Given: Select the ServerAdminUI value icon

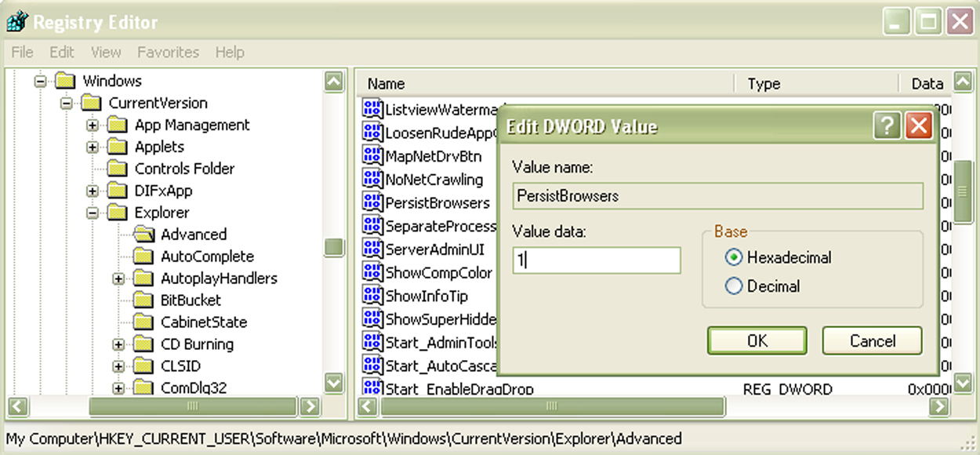Looking at the screenshot, I should pyautogui.click(x=372, y=249).
